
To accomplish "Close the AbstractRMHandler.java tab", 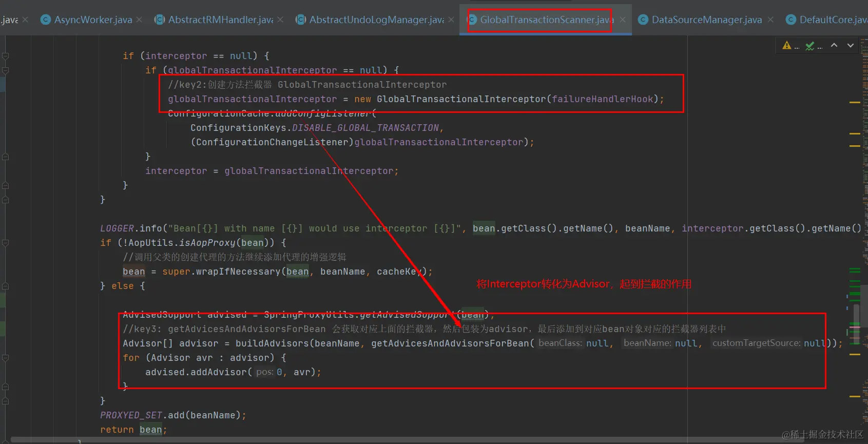I will (x=280, y=20).
